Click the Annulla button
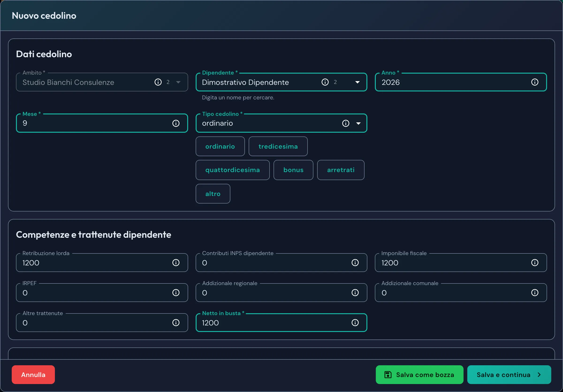This screenshot has width=563, height=392. pyautogui.click(x=33, y=375)
